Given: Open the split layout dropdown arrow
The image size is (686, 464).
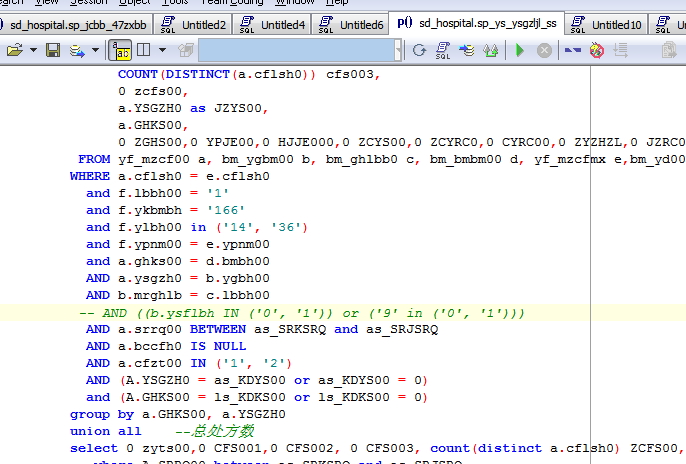Looking at the screenshot, I should 162,50.
